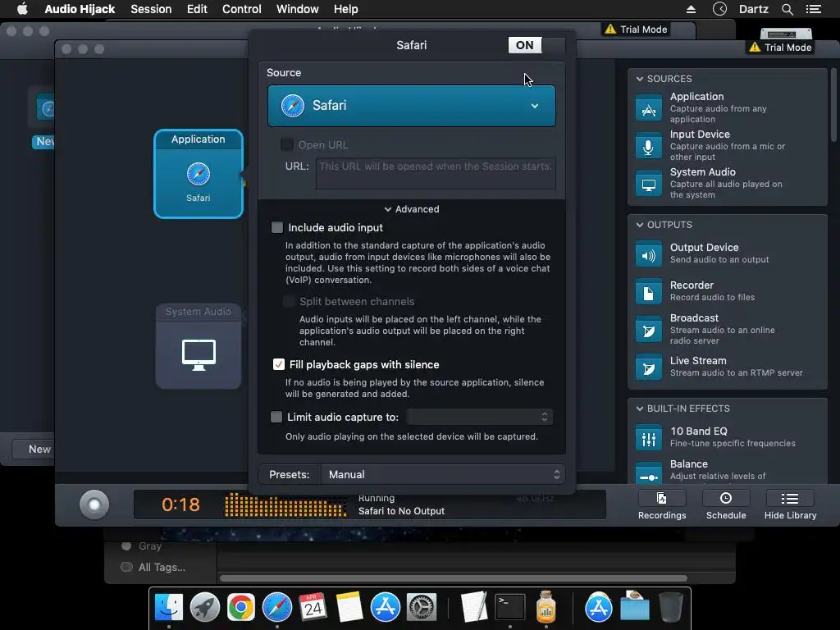The height and width of the screenshot is (630, 840).
Task: Open the Limit audio capture device dropdown
Action: point(479,417)
